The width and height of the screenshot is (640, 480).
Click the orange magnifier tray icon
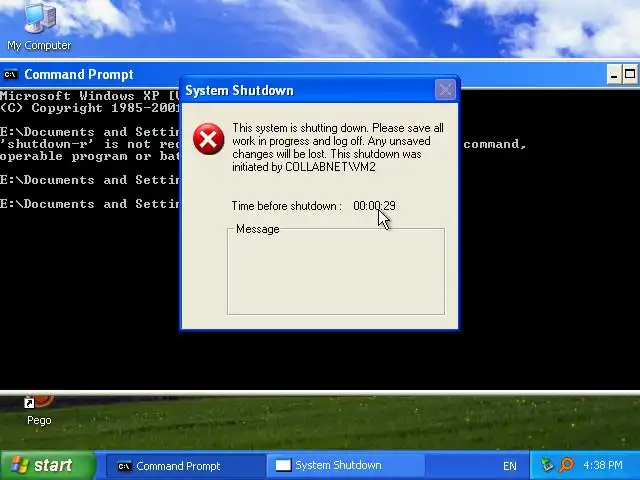click(x=567, y=465)
